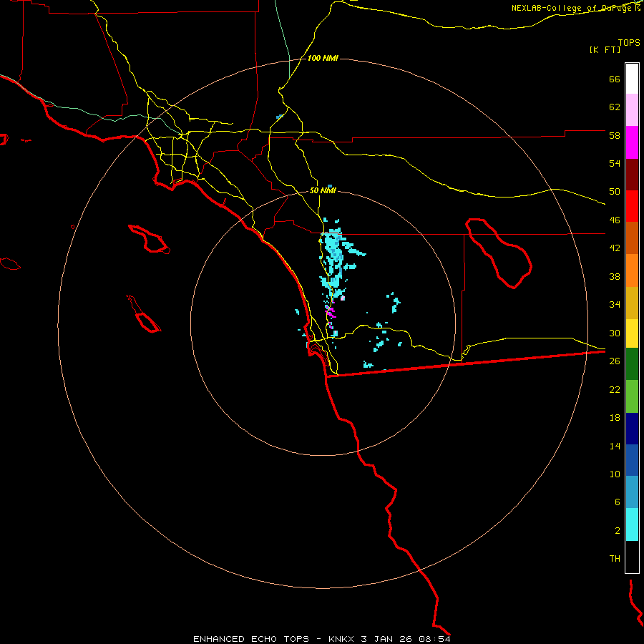The image size is (644, 644).
Task: Click the light pink legend swatch
Action: [632, 109]
